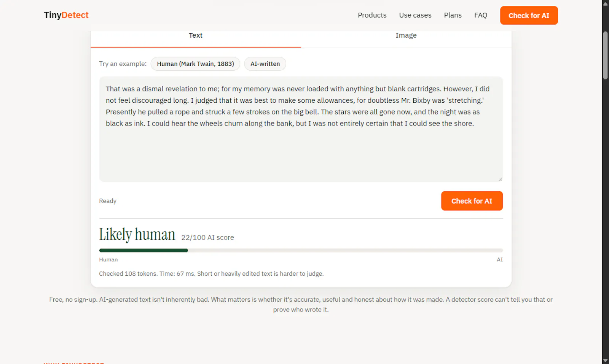This screenshot has height=364, width=609.
Task: Open the Use cases menu item
Action: (415, 15)
